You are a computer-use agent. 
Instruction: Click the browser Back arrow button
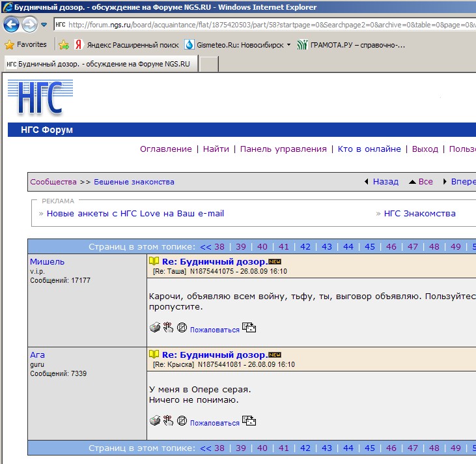(x=11, y=25)
